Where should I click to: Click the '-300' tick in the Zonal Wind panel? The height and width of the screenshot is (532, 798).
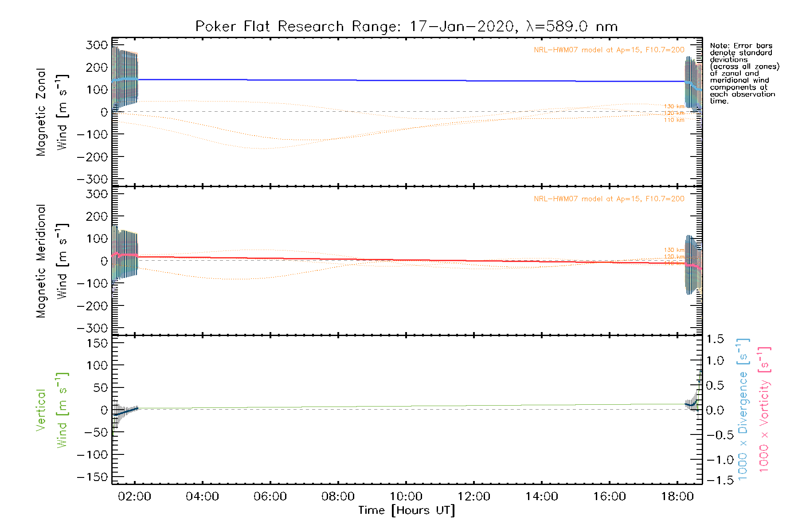92,179
